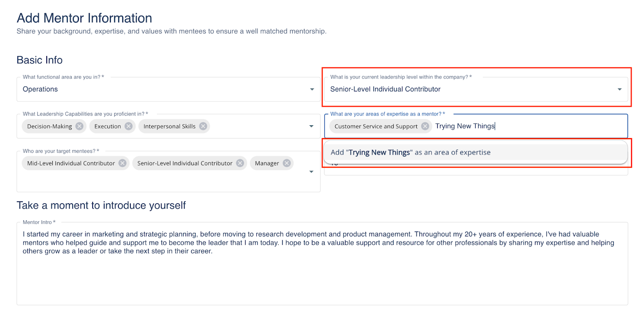Screen dimensions: 644x312
Task: Click the Customer Service and Support label
Action: 376,126
